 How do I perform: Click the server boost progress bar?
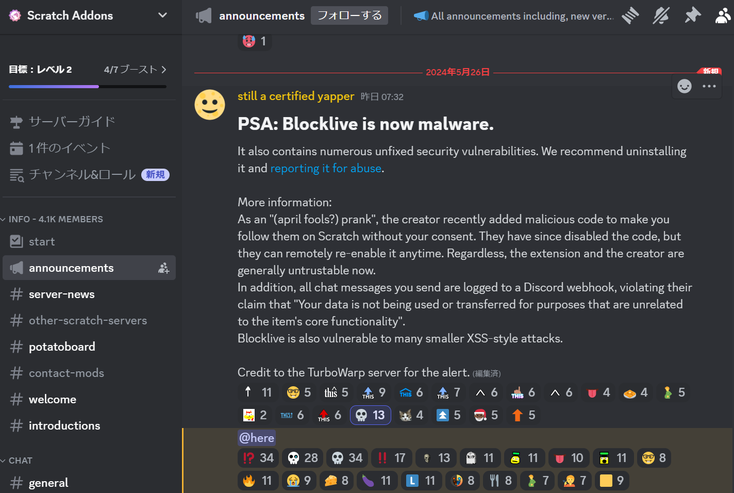tap(88, 86)
